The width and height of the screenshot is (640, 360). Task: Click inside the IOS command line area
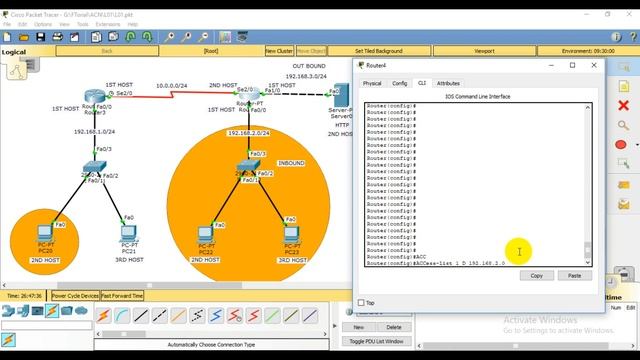474,184
